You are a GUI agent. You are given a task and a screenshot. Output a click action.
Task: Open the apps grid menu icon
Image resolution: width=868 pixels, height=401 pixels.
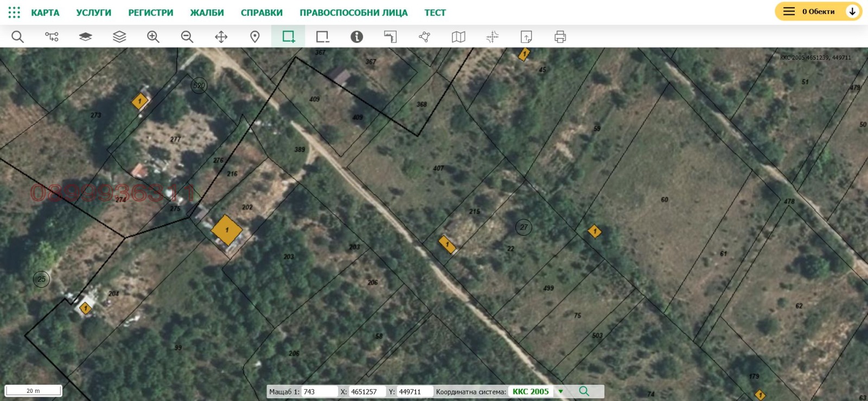(x=14, y=12)
